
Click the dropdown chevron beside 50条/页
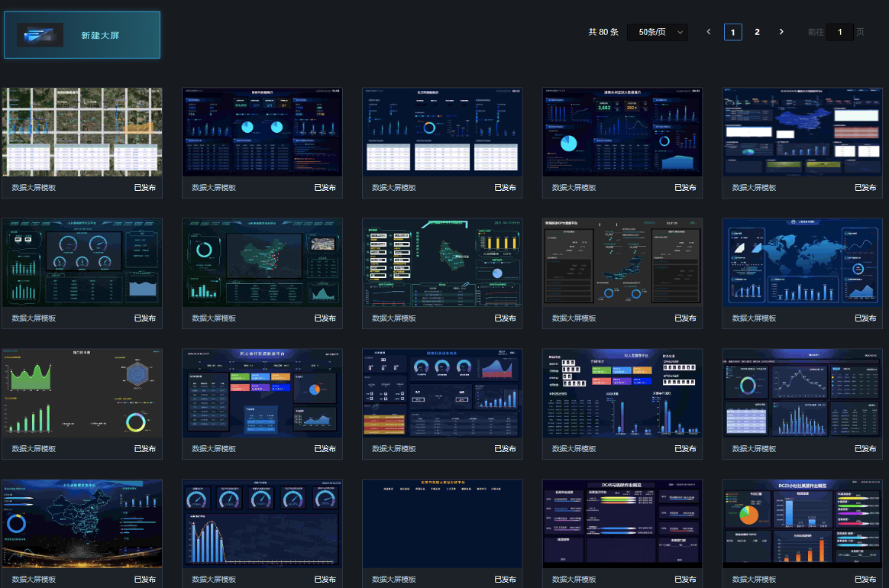[680, 32]
